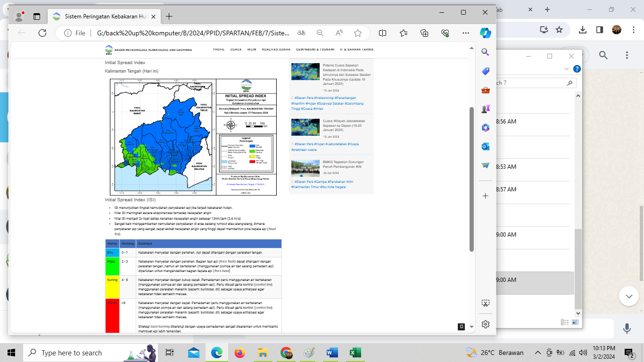Image resolution: width=644 pixels, height=362 pixels.
Task: Open sidebar Games chess icon
Action: click(486, 109)
